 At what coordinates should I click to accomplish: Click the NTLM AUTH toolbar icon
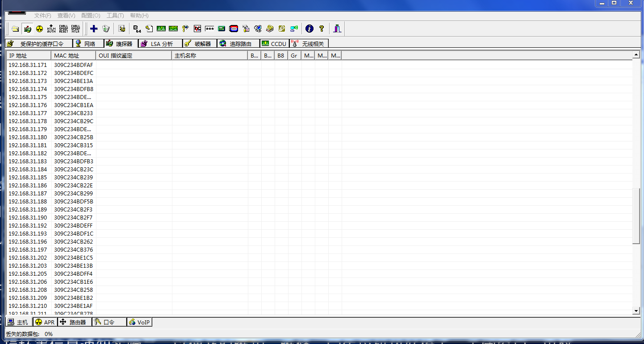coord(51,29)
